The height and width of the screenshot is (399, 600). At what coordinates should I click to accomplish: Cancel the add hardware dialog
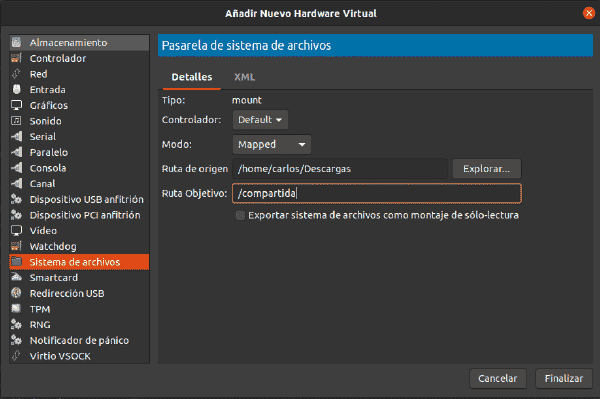click(497, 378)
